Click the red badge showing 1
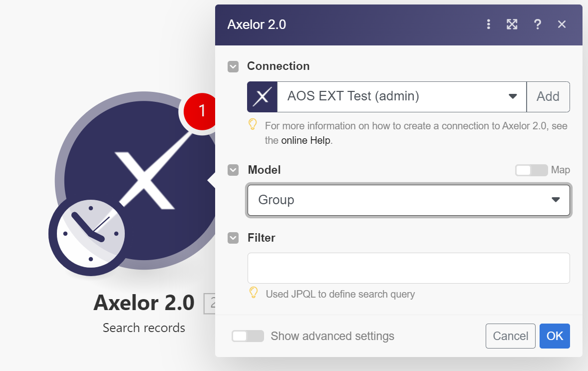Image resolution: width=588 pixels, height=371 pixels. [202, 111]
